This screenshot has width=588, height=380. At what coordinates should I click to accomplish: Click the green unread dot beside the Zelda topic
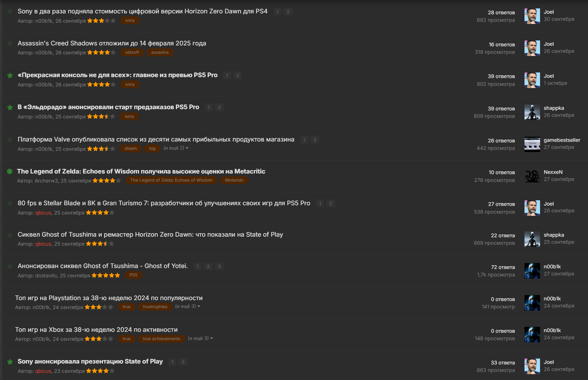(10, 171)
